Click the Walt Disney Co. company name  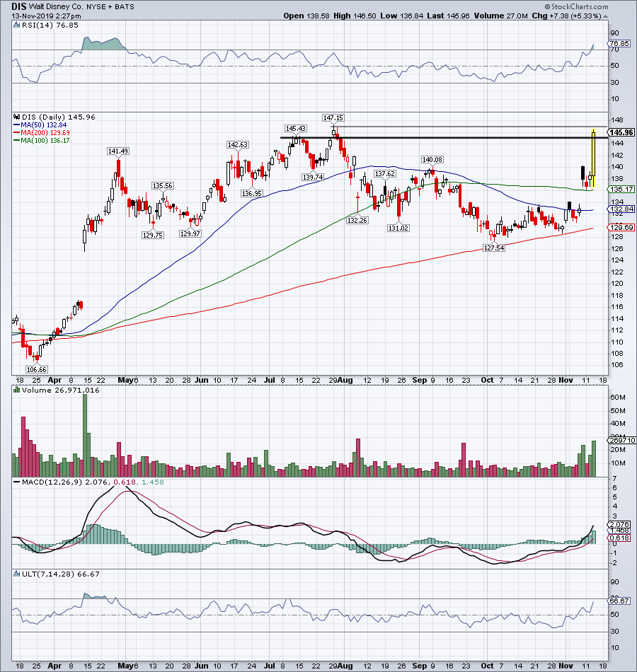(54, 7)
